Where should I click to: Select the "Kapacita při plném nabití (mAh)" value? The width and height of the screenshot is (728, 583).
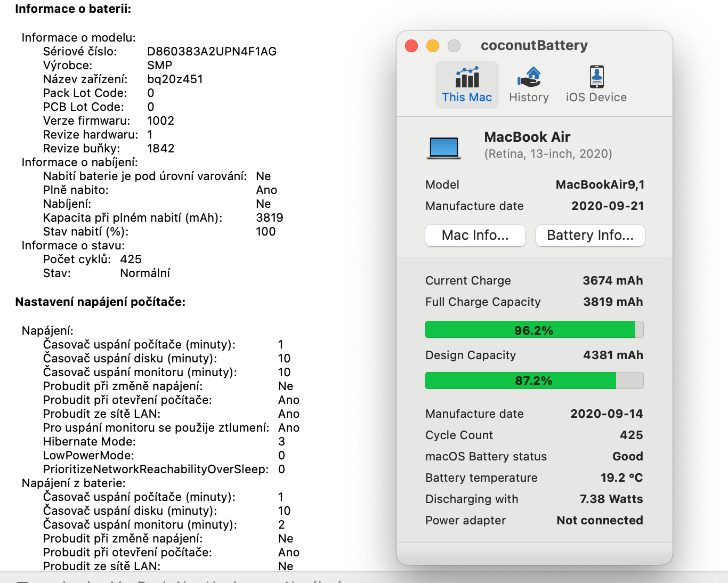click(x=270, y=218)
